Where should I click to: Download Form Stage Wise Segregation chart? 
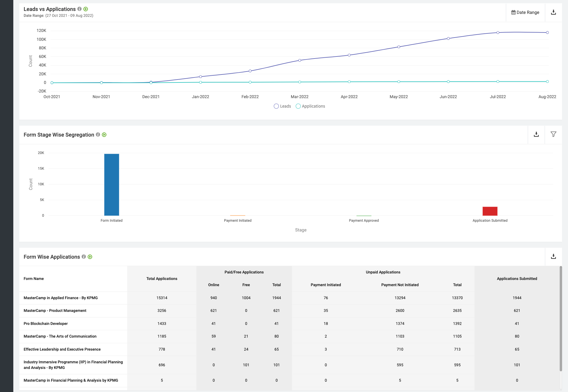[536, 135]
